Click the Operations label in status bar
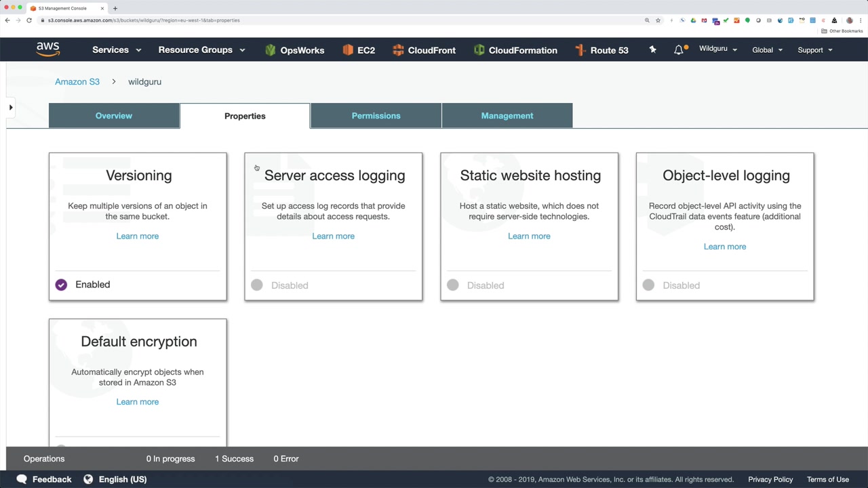The image size is (868, 488). tap(44, 459)
